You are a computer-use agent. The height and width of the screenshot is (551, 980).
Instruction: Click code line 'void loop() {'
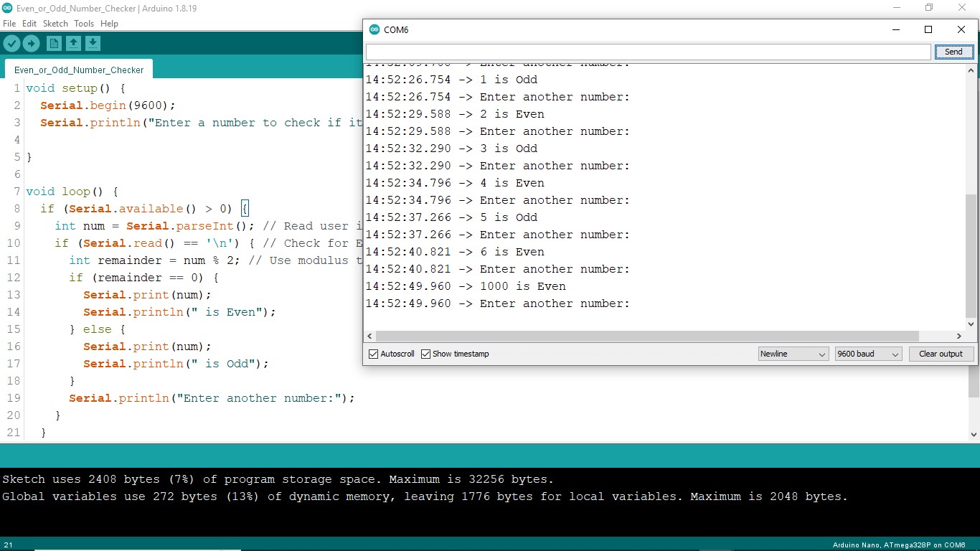click(72, 192)
